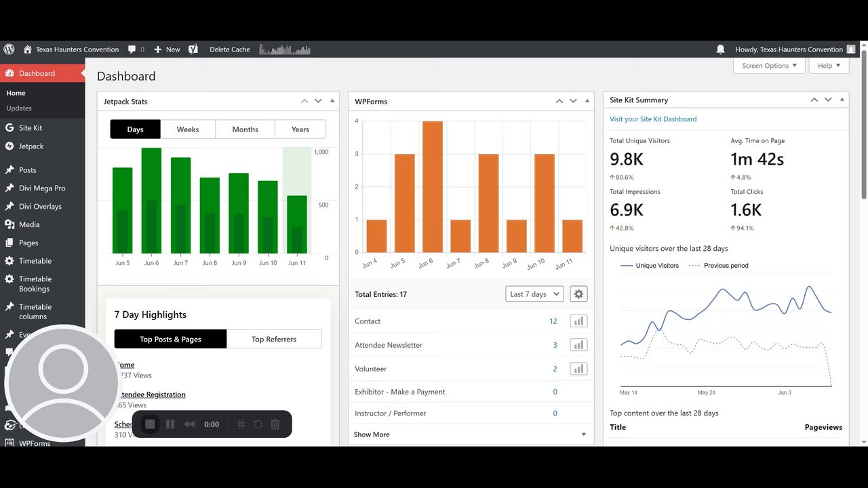Click the WPForms icon in sidebar

pyautogui.click(x=9, y=443)
